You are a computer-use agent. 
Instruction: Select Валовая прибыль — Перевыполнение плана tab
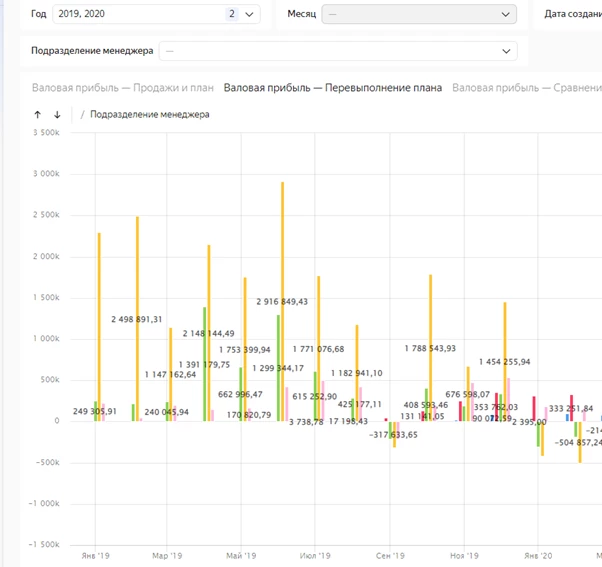coord(332,88)
